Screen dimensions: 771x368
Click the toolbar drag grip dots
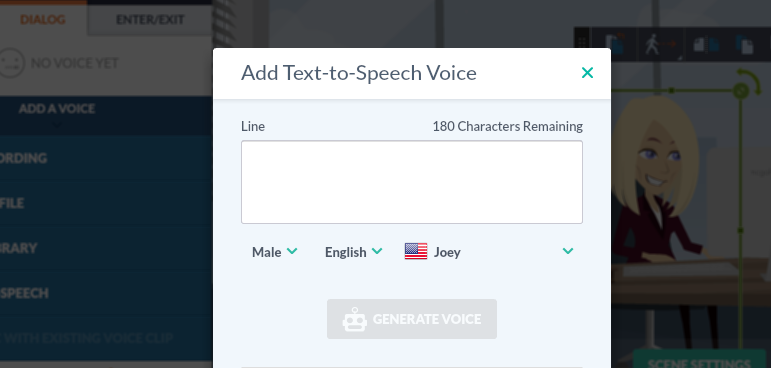(x=582, y=42)
